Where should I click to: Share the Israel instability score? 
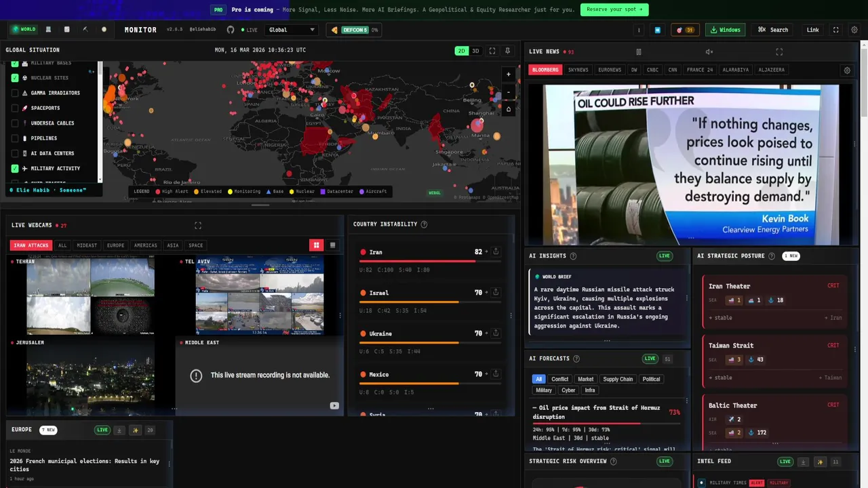coord(496,292)
